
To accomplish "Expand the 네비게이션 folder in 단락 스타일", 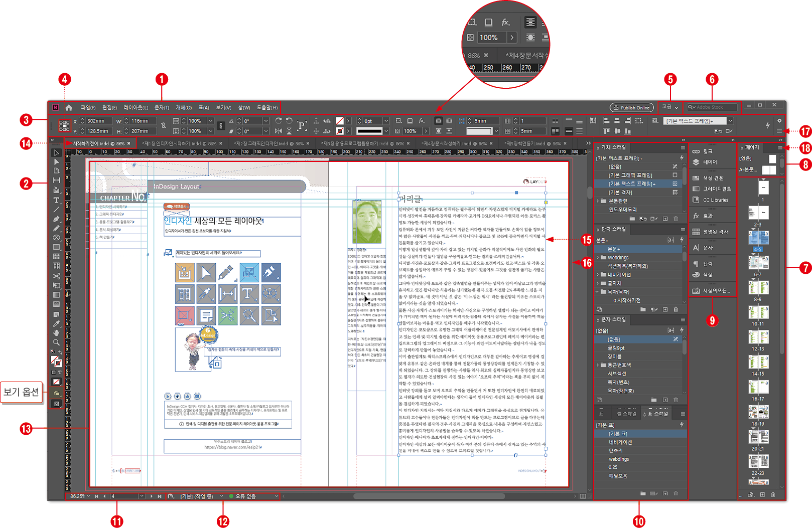I will 598,275.
